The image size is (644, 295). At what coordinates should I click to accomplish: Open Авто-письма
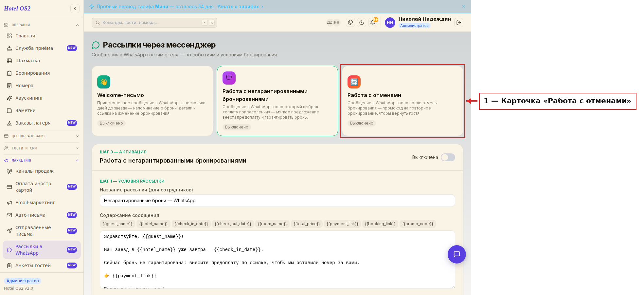point(42,215)
